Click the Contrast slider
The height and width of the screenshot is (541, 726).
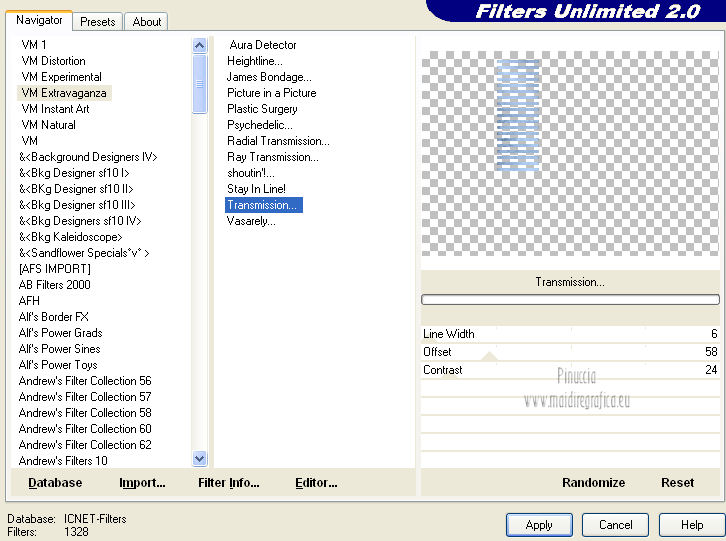click(570, 370)
